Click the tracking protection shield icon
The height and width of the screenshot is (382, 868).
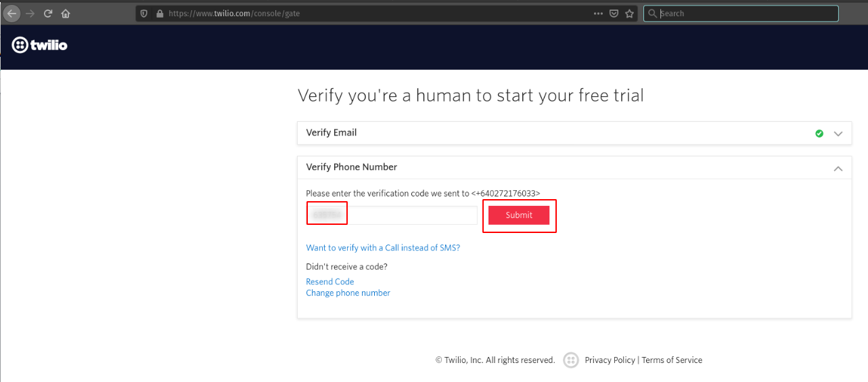[x=143, y=14]
